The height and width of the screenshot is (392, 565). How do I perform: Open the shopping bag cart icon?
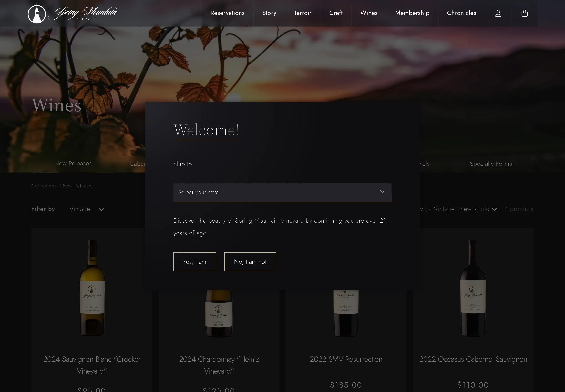point(524,13)
